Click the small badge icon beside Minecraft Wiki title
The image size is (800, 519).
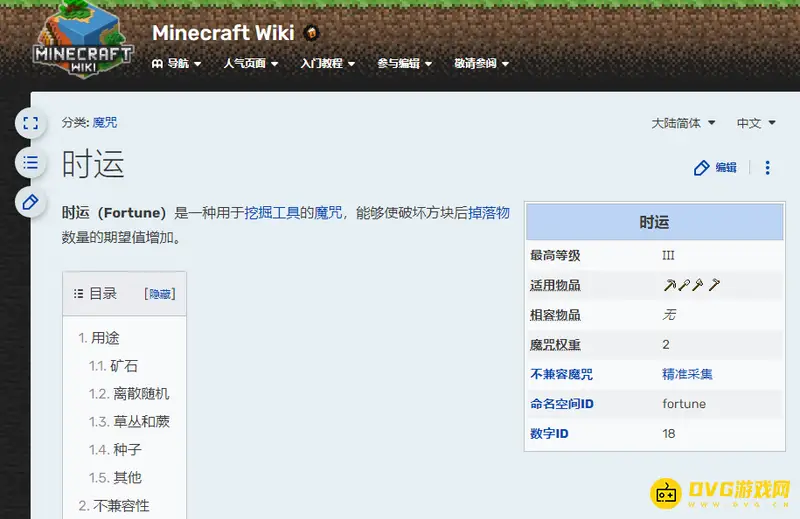[x=311, y=34]
